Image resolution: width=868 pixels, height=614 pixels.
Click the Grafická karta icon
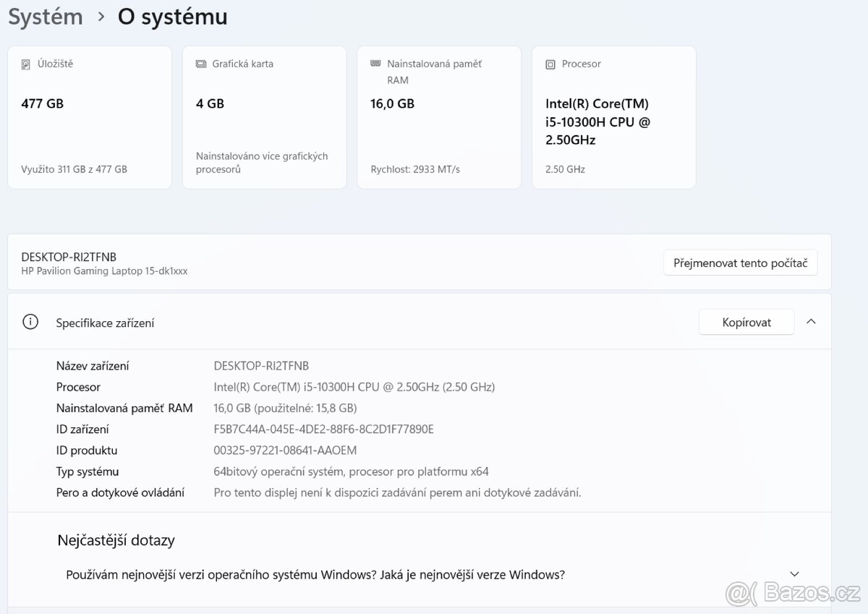point(201,64)
